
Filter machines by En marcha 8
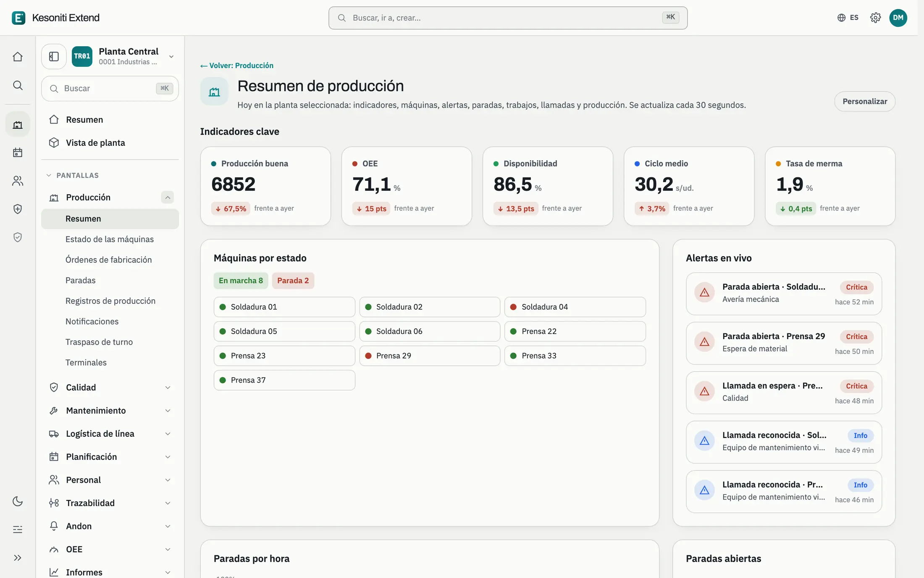tap(241, 280)
